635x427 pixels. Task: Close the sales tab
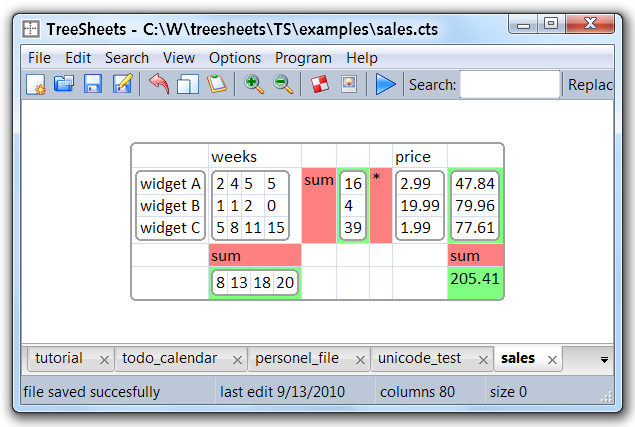(x=552, y=360)
